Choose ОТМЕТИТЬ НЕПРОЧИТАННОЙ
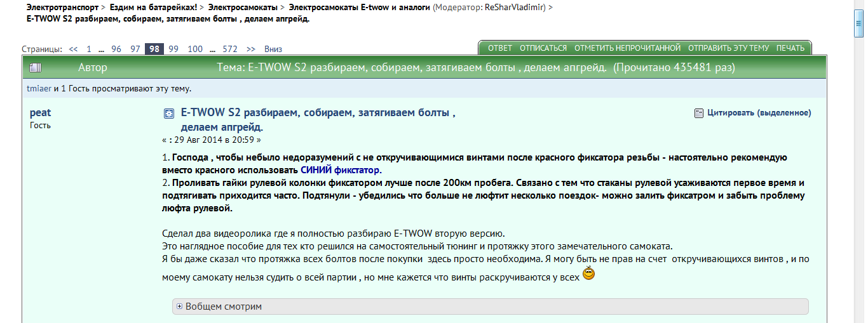 pos(627,48)
